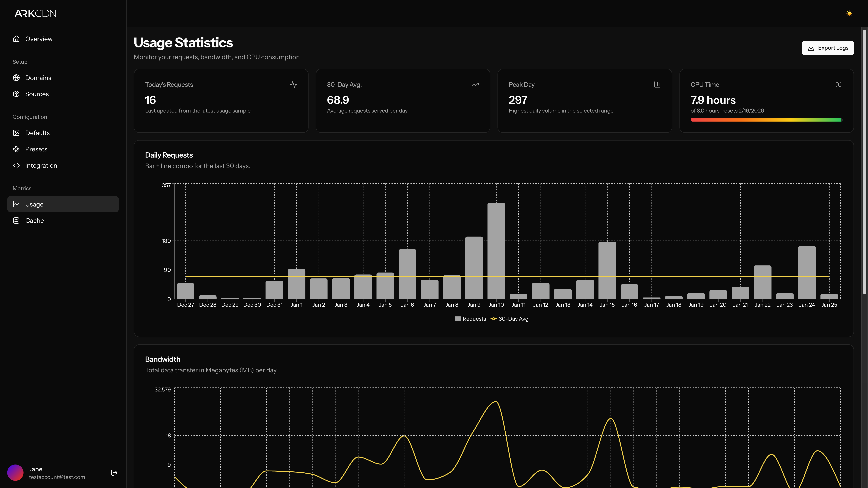Click the Usage Statistics heading
The width and height of the screenshot is (868, 488).
pyautogui.click(x=183, y=43)
